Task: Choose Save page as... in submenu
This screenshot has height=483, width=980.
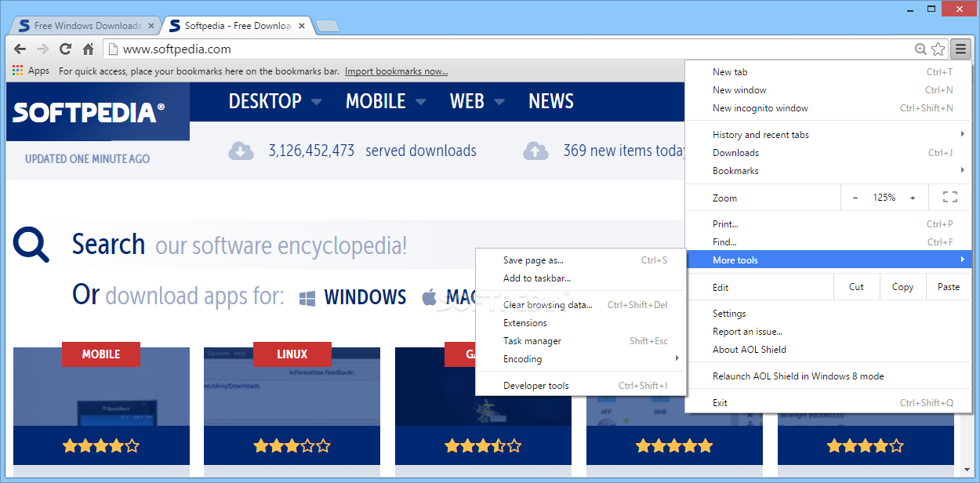Action: 580,260
